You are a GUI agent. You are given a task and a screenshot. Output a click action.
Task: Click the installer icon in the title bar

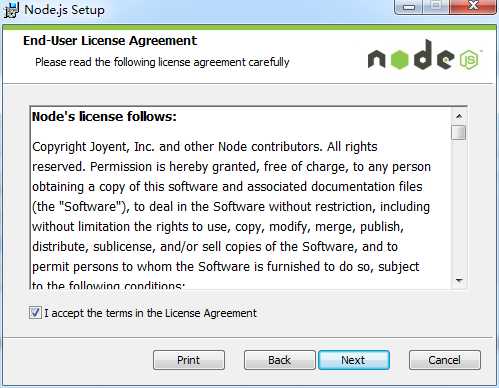point(11,10)
